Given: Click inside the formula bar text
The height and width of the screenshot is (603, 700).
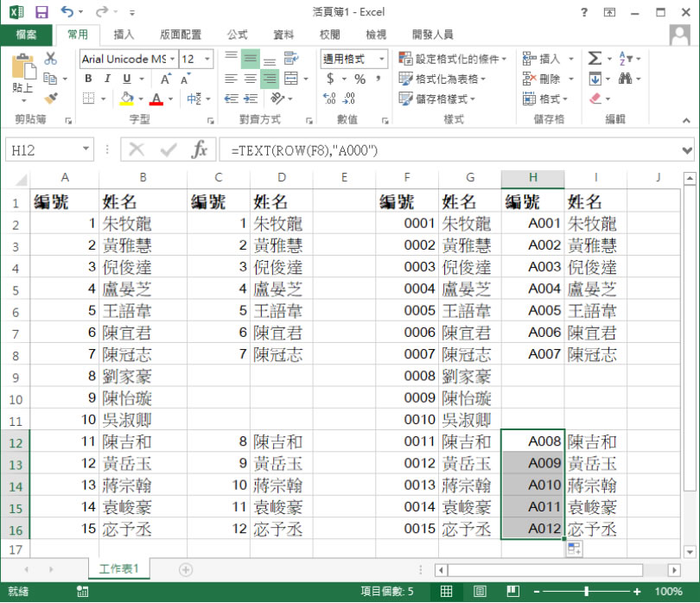Looking at the screenshot, I should coord(432,149).
